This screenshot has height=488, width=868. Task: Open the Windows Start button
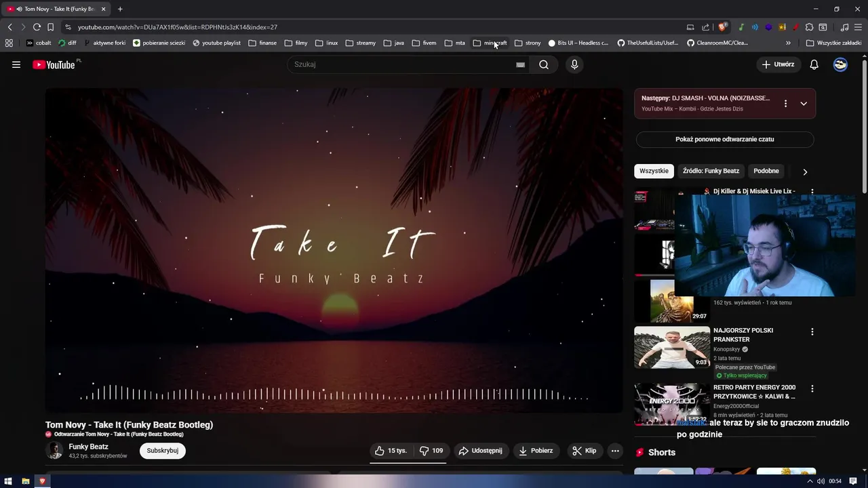pos(8,481)
